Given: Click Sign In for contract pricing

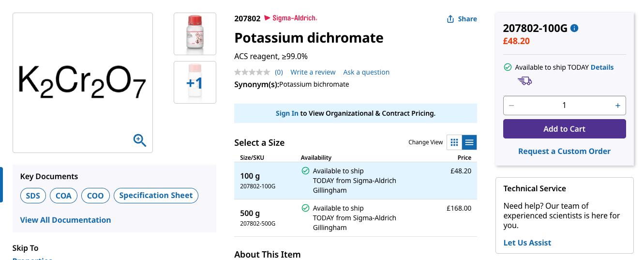Looking at the screenshot, I should click(287, 113).
